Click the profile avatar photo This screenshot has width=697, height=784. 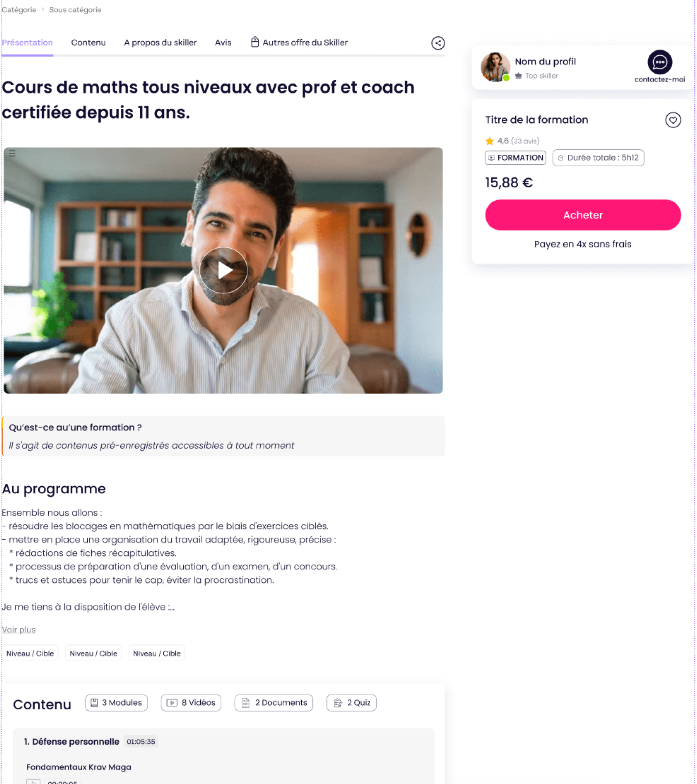pyautogui.click(x=495, y=67)
